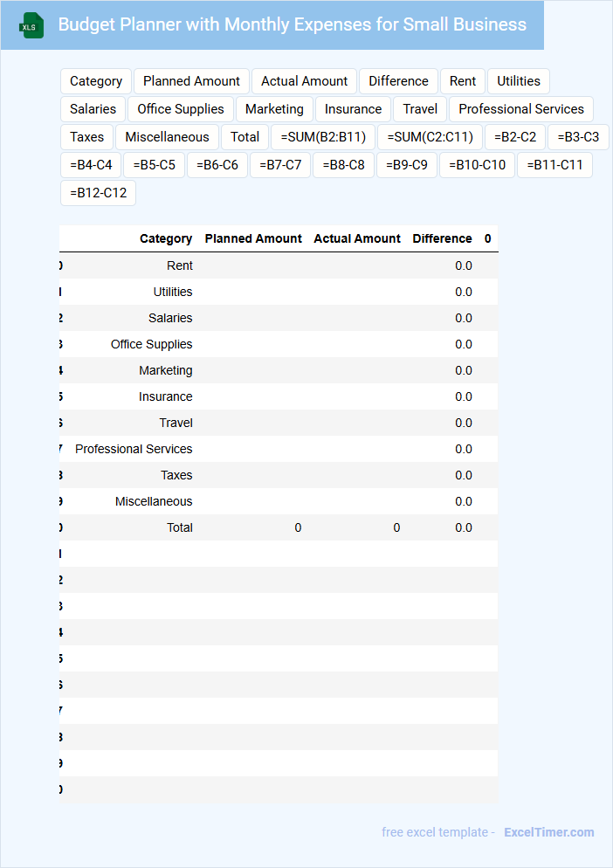Viewport: 613px width, 868px height.
Task: Click the Utilities tag
Action: click(x=519, y=81)
